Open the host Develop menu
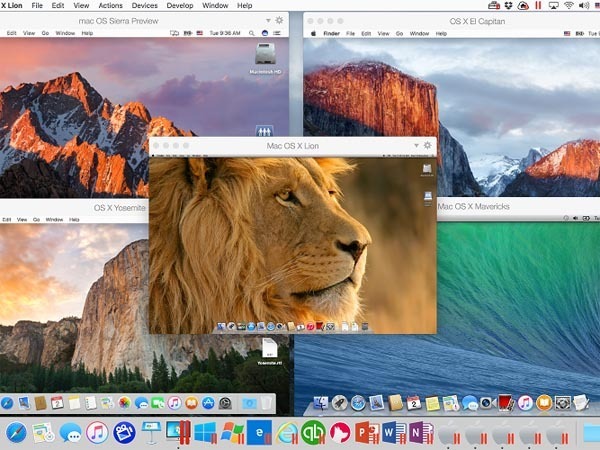This screenshot has width=600, height=450. click(x=180, y=5)
